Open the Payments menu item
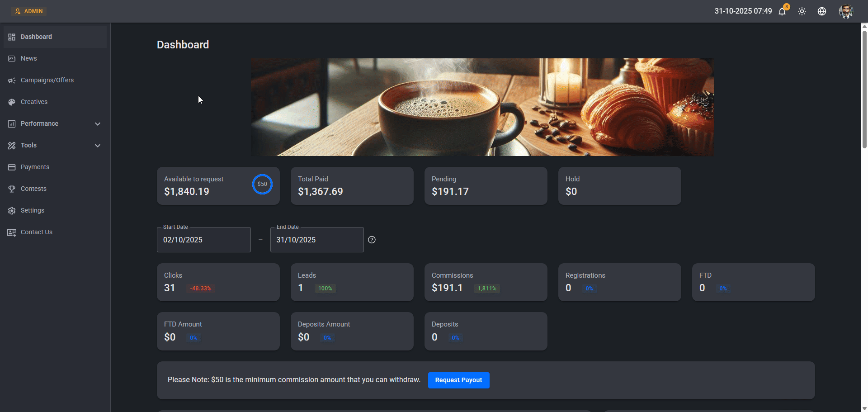 tap(35, 167)
